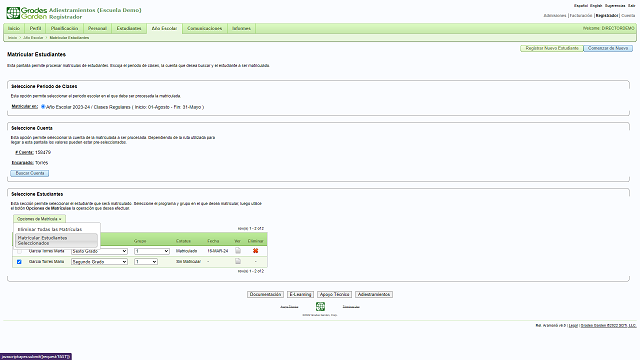Viewport: 640px width, 360px height.
Task: Open group dropdown in Segundo Grado row
Action: click(146, 262)
